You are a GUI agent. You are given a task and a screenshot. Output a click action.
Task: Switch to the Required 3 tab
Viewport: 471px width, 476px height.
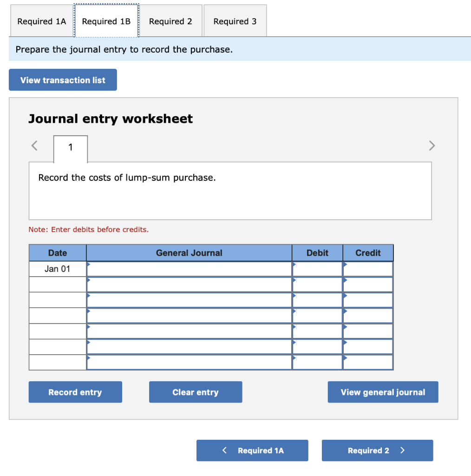pos(235,21)
